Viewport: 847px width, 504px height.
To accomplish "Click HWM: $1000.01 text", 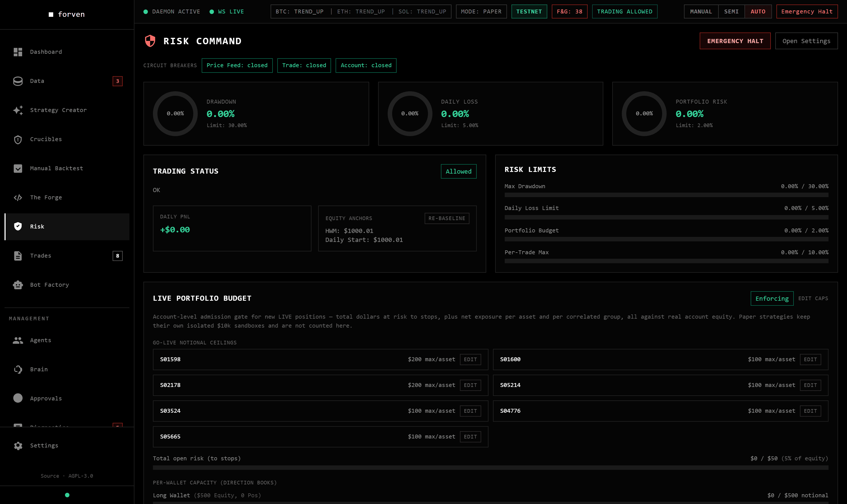I will [x=349, y=231].
